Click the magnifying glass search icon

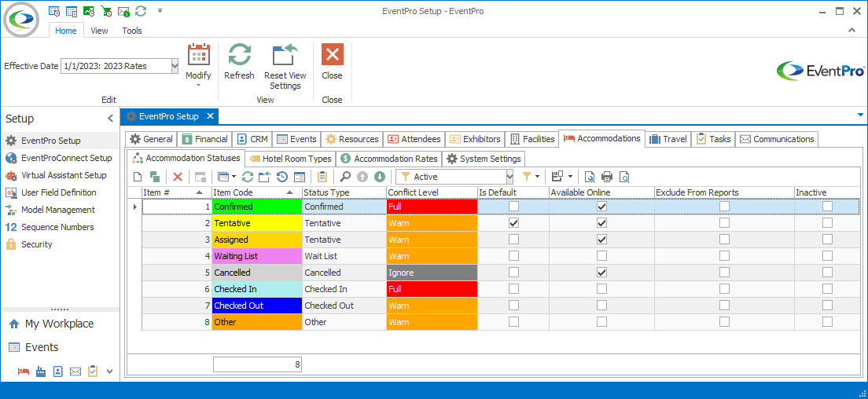coord(345,177)
